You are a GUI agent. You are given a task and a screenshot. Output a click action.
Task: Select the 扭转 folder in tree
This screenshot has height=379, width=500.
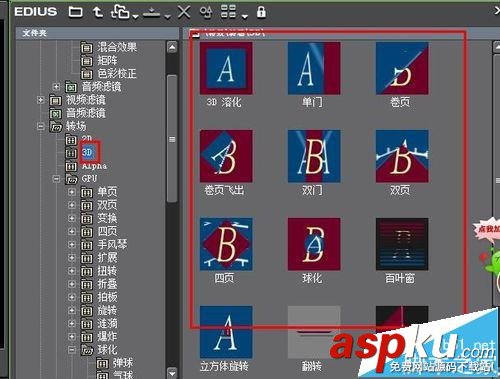tap(99, 271)
